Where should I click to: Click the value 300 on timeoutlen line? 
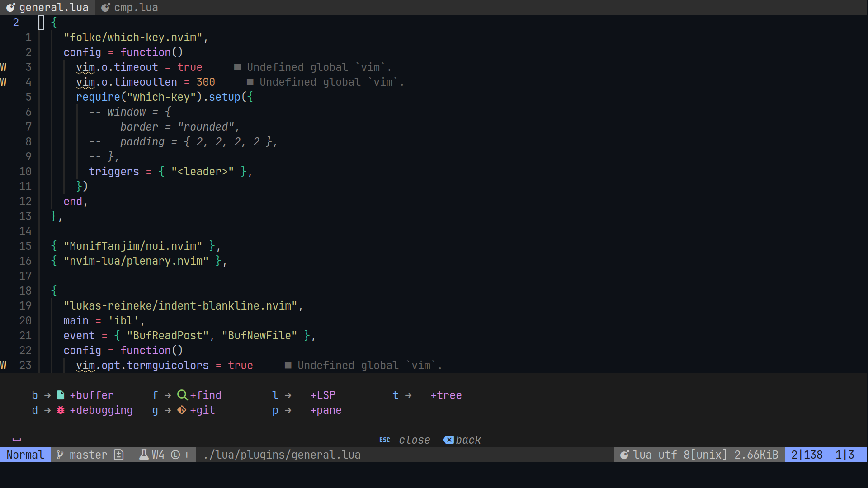click(x=206, y=82)
